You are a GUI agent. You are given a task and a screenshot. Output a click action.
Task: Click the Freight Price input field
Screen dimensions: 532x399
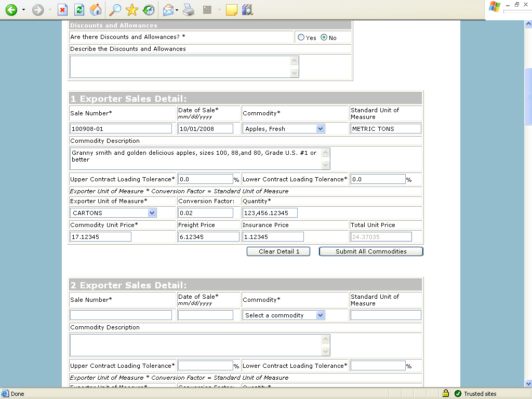tap(208, 237)
